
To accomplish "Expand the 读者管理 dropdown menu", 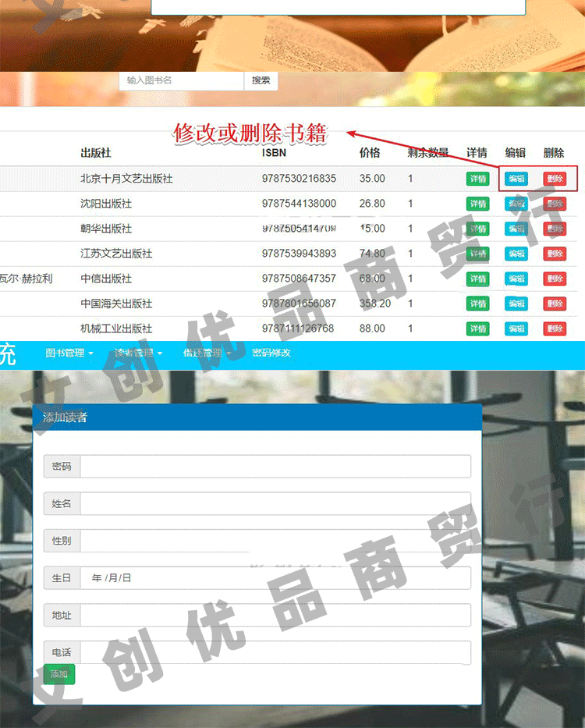I will [x=138, y=353].
